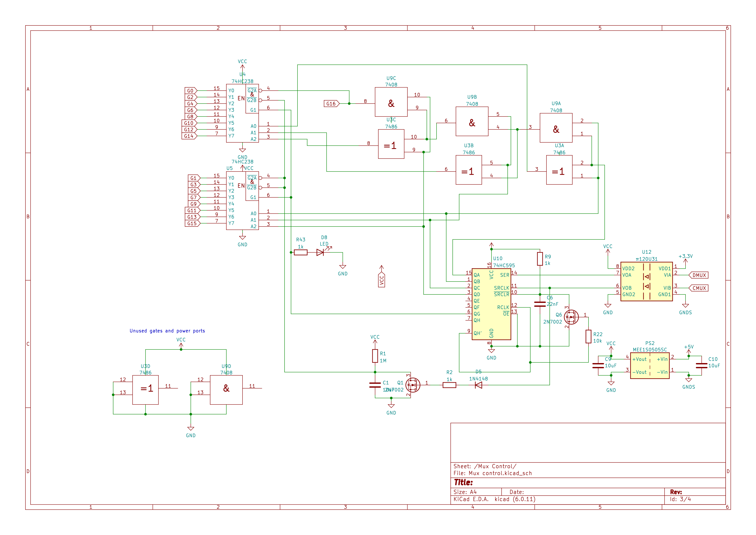
Task: Select the U3C 7486 XOR gate symbol
Action: click(x=391, y=144)
